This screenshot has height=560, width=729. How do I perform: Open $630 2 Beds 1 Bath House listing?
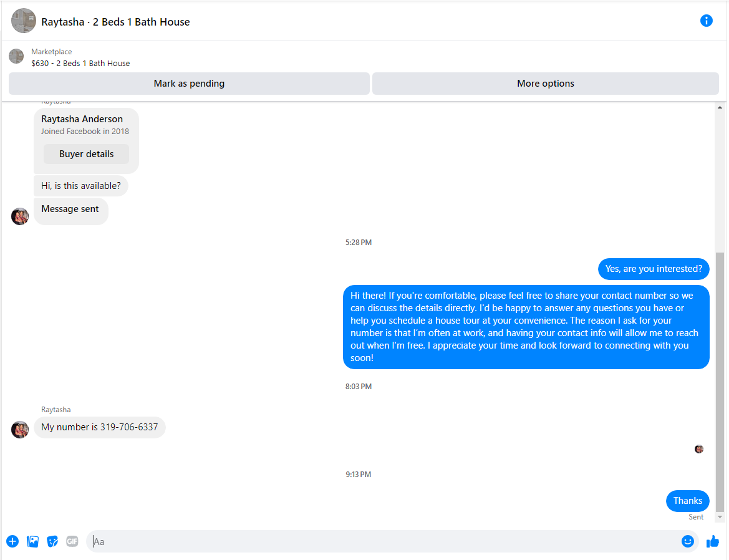click(80, 63)
